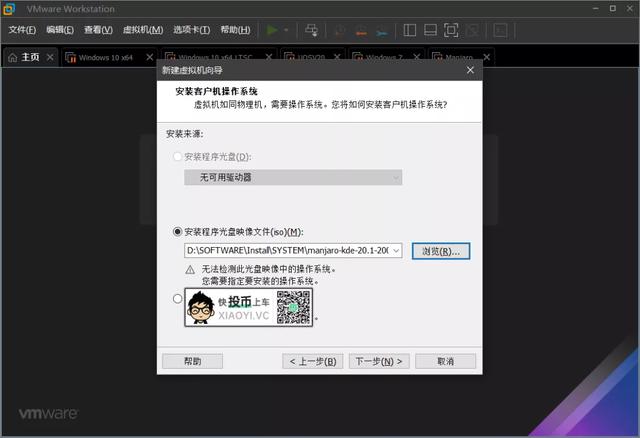The image size is (640, 438).
Task: Click the green power on play icon
Action: [272, 30]
